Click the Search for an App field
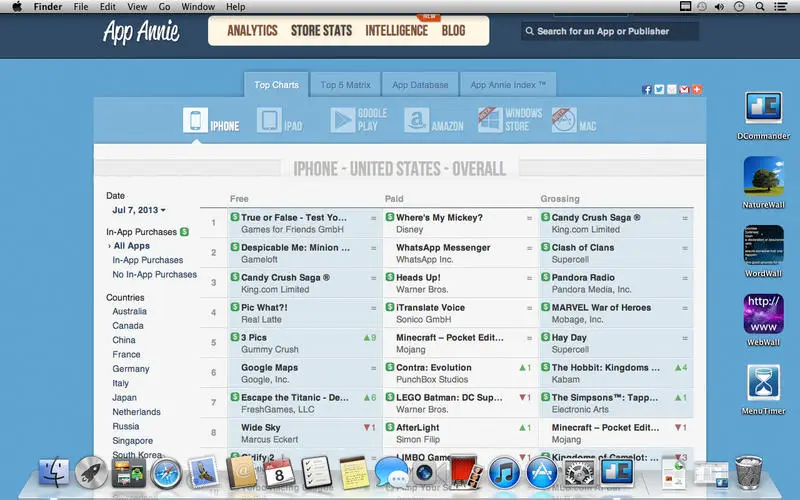The width and height of the screenshot is (800, 500). coord(610,31)
